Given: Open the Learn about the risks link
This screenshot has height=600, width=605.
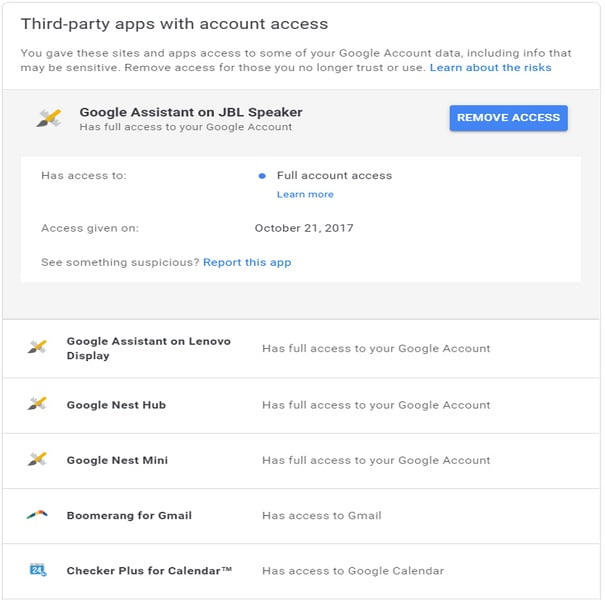Looking at the screenshot, I should click(x=490, y=68).
